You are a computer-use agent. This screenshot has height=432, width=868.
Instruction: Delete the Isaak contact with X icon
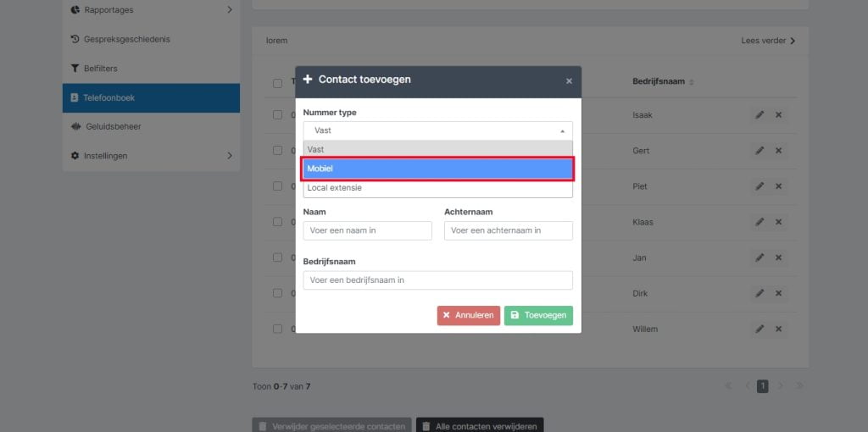778,115
